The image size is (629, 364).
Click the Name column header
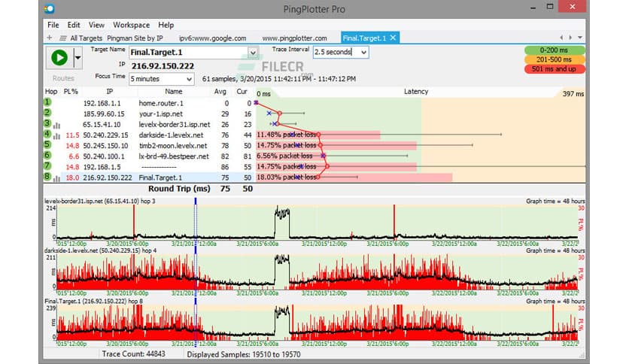[173, 92]
